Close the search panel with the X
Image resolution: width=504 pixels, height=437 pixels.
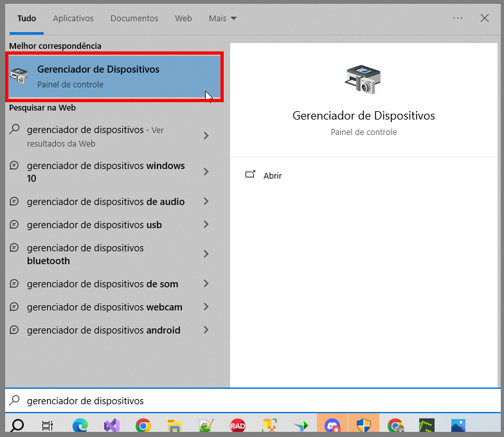tap(485, 18)
